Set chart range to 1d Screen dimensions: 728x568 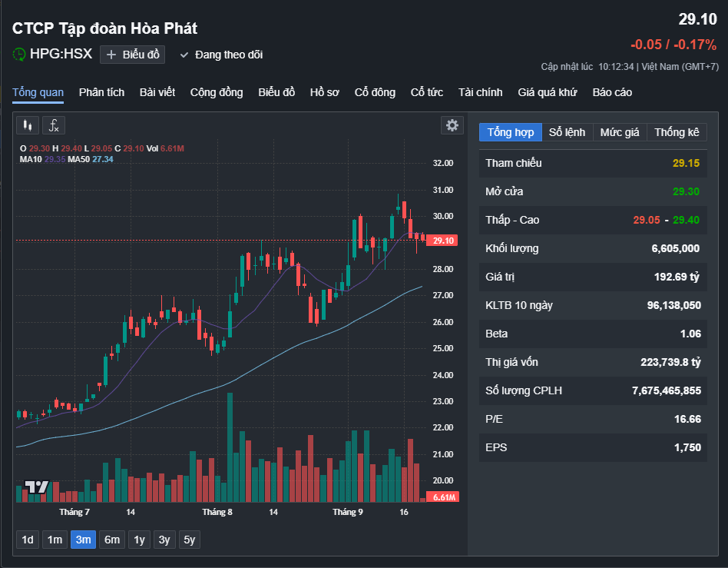(x=28, y=540)
